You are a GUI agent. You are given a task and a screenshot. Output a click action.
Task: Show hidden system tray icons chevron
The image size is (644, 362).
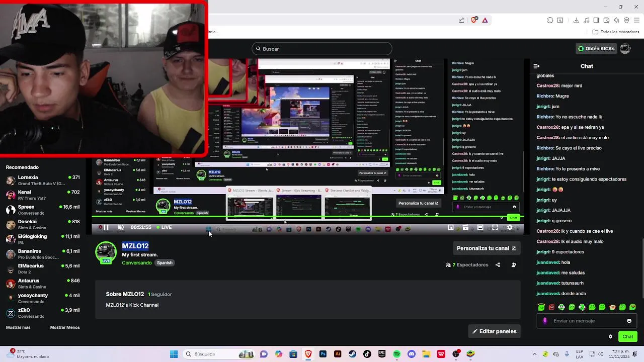pyautogui.click(x=534, y=354)
